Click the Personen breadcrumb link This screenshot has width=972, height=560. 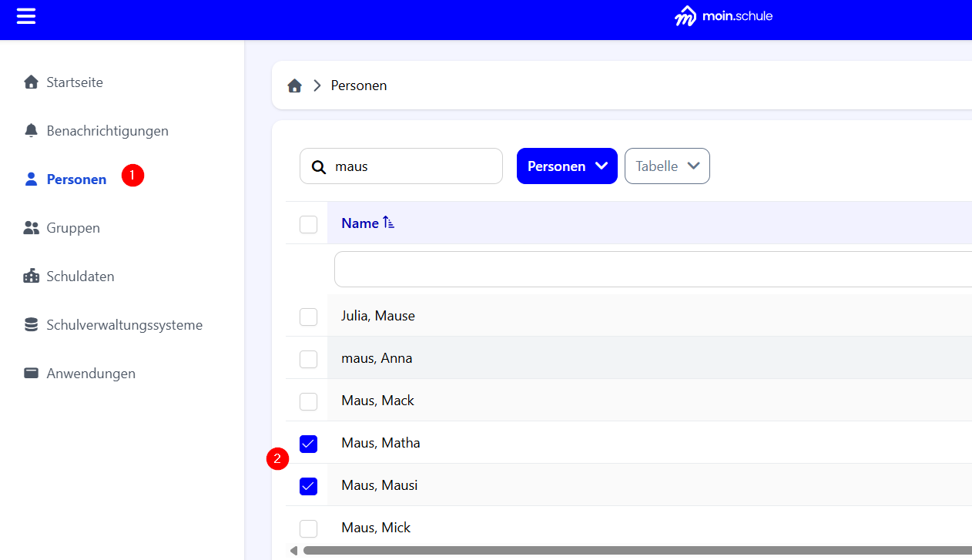tap(359, 86)
